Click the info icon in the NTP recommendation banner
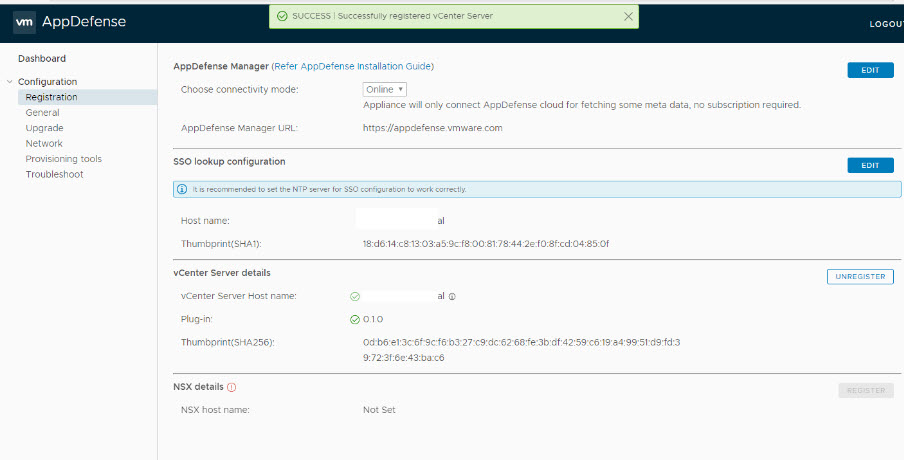The width and height of the screenshot is (904, 460). [182, 189]
